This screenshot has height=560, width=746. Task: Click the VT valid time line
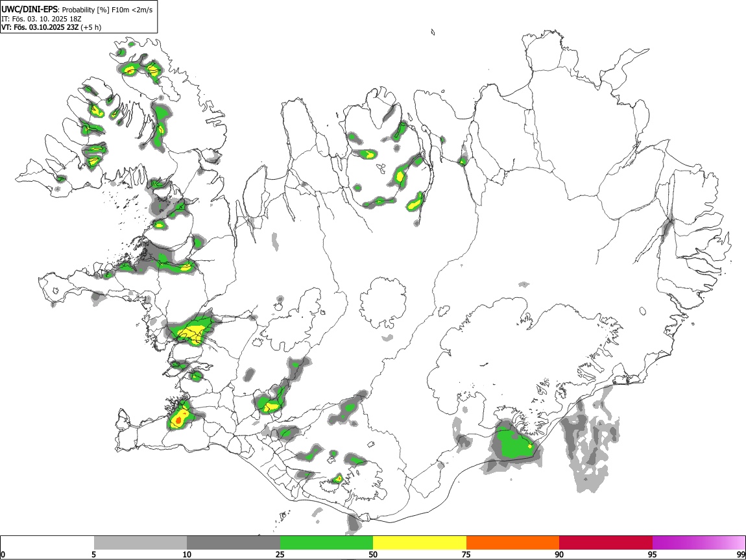(x=51, y=27)
